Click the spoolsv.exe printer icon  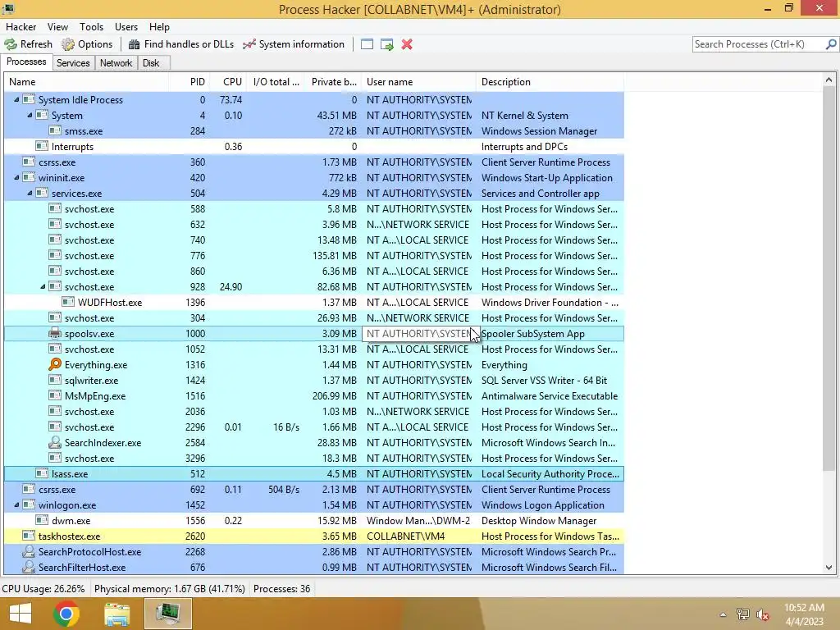(x=55, y=333)
